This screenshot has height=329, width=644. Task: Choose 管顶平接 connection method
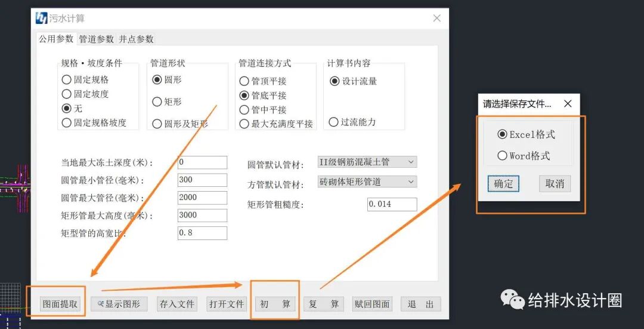[x=244, y=81]
